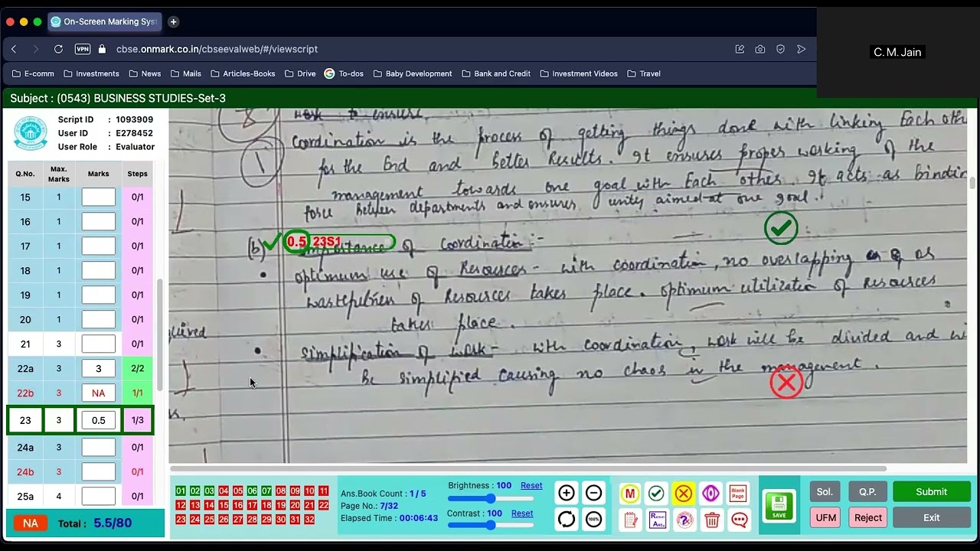Reset the Brightness value
The height and width of the screenshot is (551, 980).
pos(531,486)
